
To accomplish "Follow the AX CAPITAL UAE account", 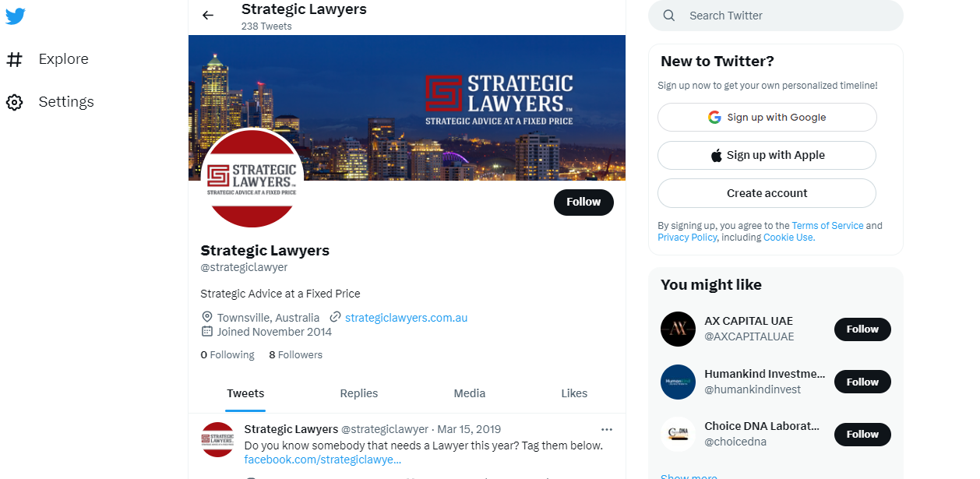I will point(862,329).
